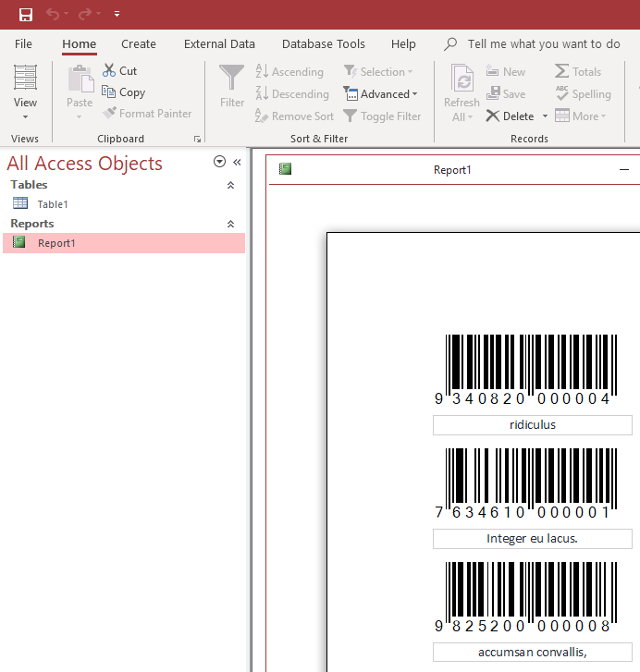Collapse the Tables group
The image size is (640, 672).
pyautogui.click(x=230, y=185)
